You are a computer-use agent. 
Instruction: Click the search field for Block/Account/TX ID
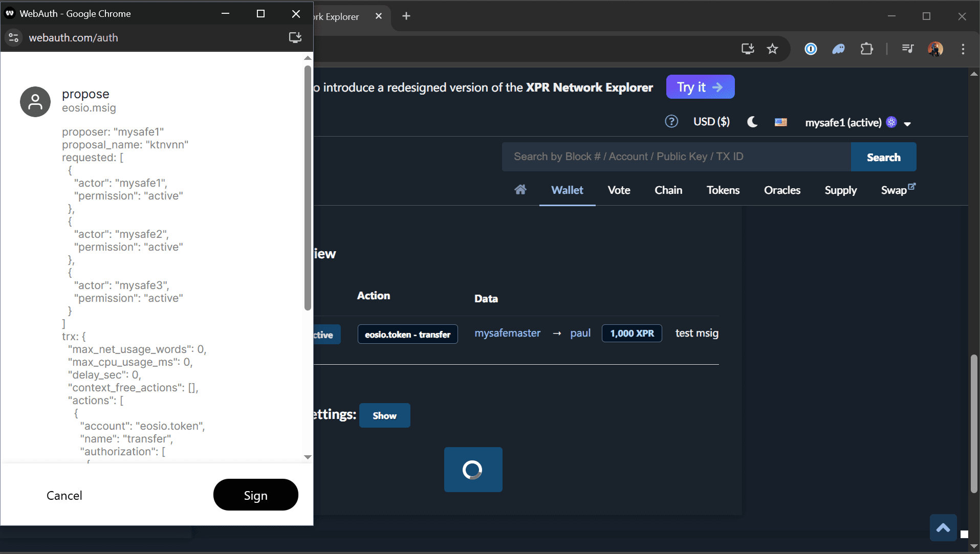677,157
